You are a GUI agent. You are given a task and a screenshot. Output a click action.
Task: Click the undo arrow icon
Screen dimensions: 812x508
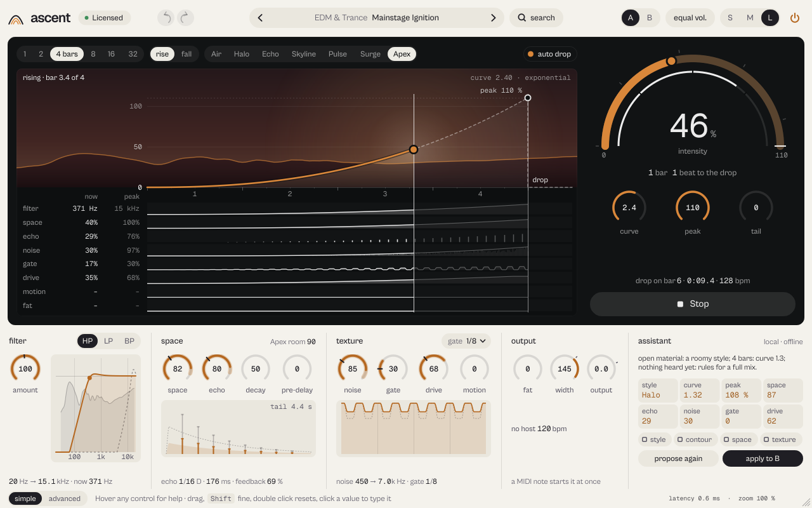pos(166,18)
